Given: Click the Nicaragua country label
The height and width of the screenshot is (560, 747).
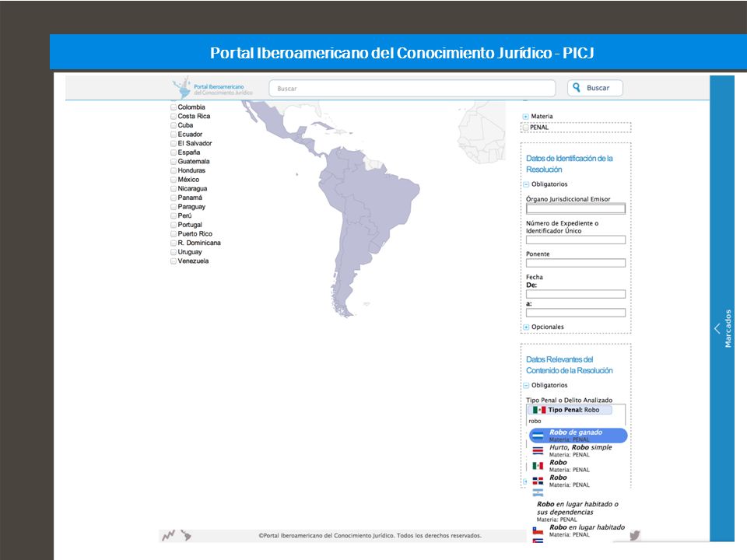Looking at the screenshot, I should tap(192, 188).
